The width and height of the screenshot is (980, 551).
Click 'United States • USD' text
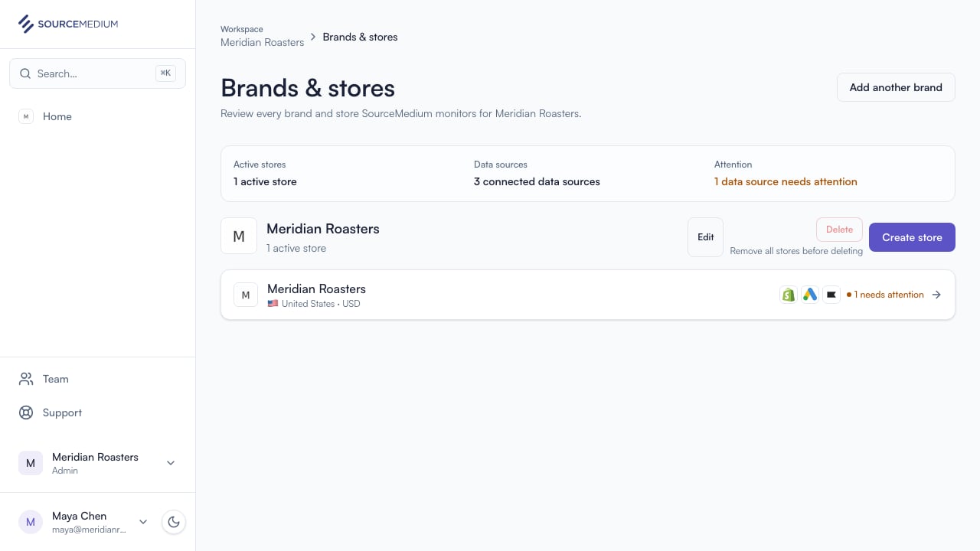tap(321, 304)
